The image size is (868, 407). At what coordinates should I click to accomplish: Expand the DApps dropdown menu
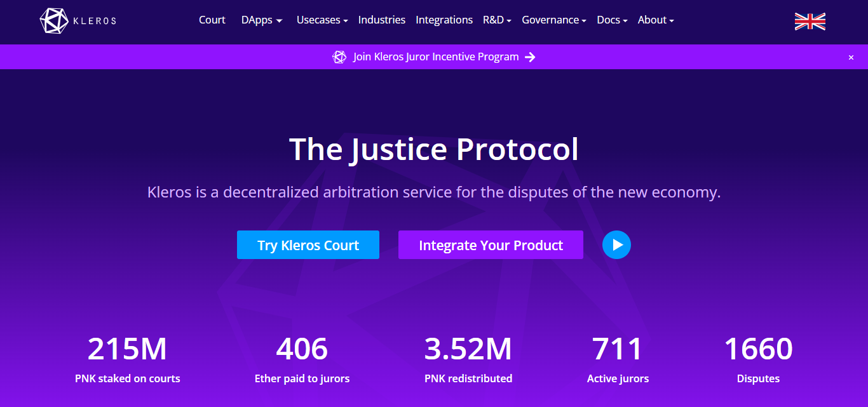261,20
